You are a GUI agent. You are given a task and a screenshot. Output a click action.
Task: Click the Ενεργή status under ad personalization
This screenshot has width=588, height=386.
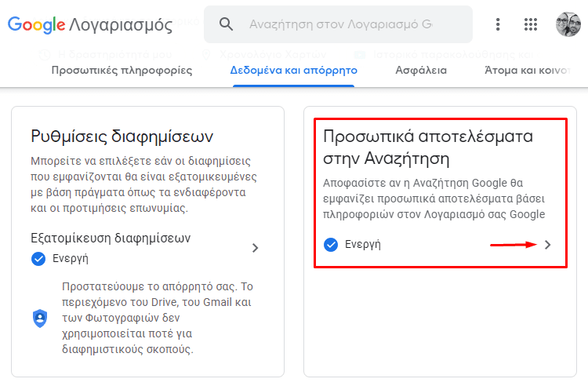71,259
